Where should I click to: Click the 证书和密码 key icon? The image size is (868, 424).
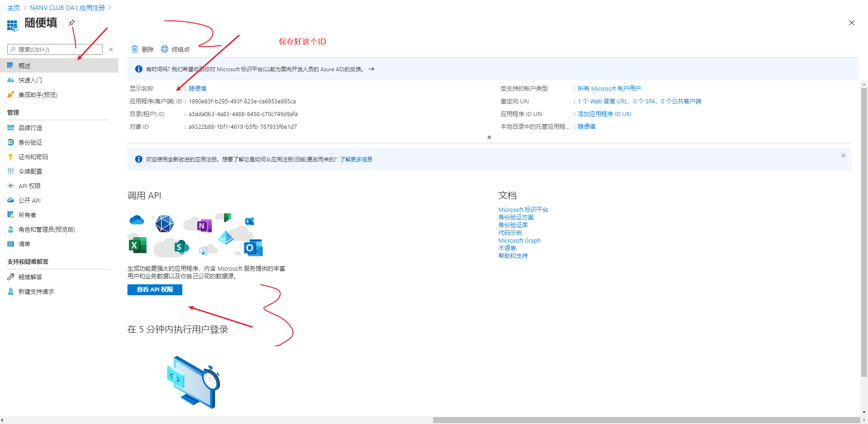[x=10, y=156]
